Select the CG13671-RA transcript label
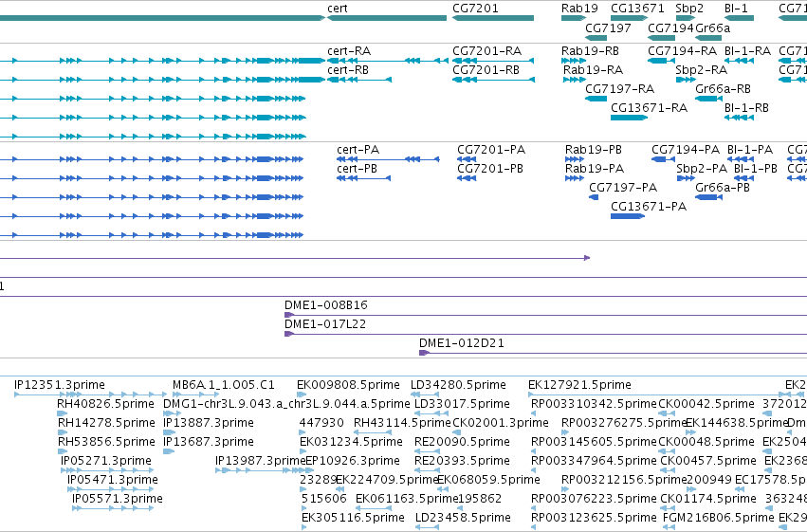The height and width of the screenshot is (532, 807). 649,107
